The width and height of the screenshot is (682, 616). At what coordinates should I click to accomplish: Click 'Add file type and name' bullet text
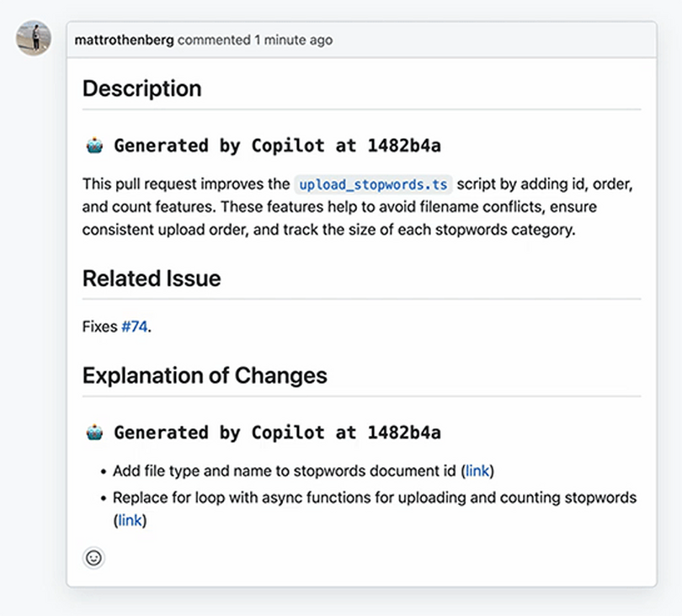(x=285, y=470)
